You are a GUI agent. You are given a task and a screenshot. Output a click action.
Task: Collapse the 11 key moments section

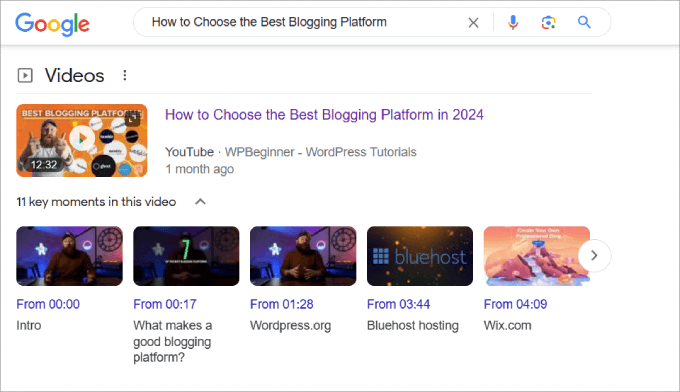point(200,202)
